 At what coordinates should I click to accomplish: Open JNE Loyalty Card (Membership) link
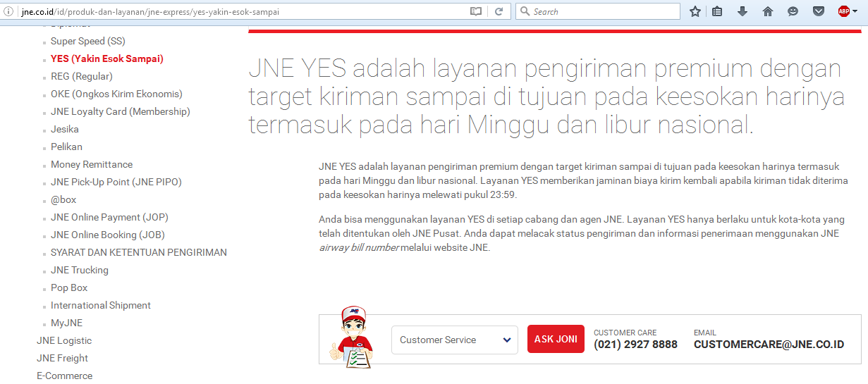coord(121,111)
